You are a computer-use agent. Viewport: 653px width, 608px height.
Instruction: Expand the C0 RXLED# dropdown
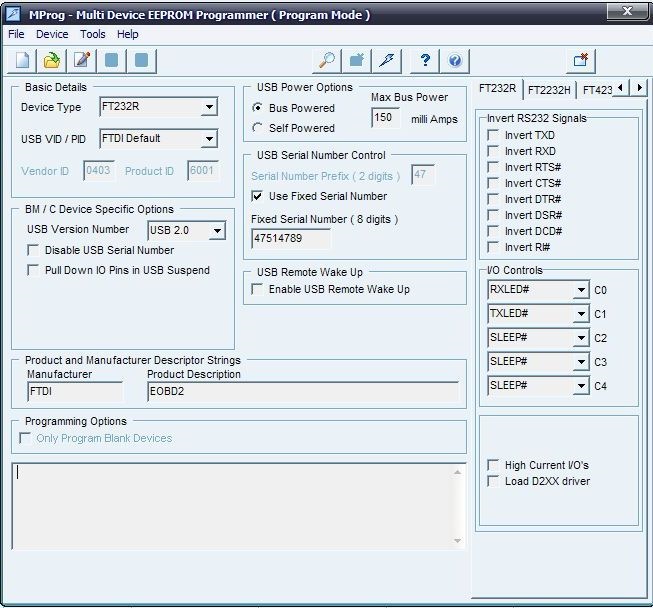[581, 290]
